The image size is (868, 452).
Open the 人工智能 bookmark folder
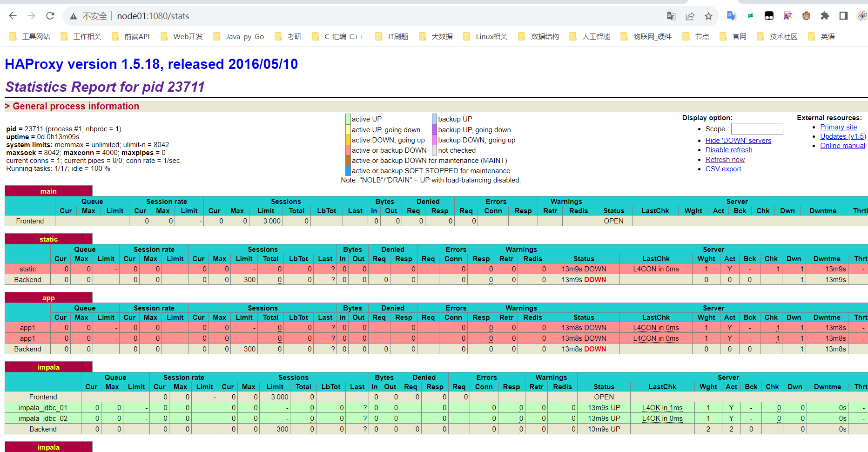click(x=590, y=36)
